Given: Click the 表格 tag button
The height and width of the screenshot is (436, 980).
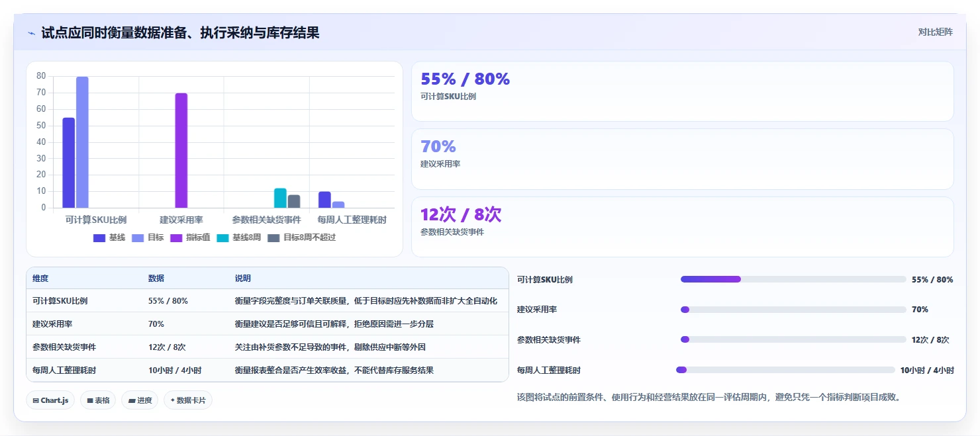Looking at the screenshot, I should tap(98, 400).
